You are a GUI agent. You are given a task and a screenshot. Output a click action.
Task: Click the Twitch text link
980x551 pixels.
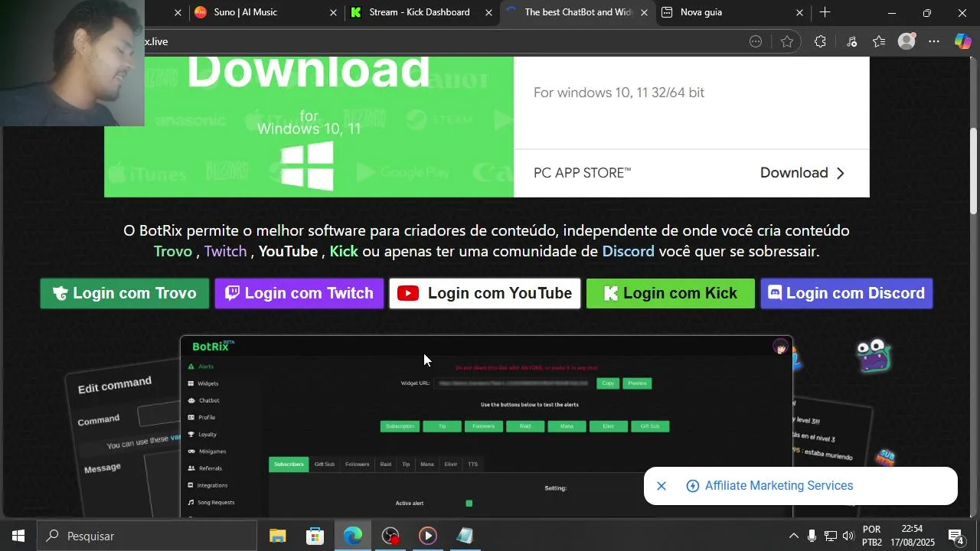225,251
